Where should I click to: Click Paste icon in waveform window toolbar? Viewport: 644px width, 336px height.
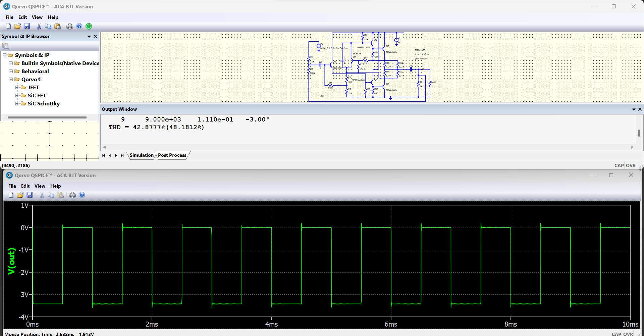(60, 195)
